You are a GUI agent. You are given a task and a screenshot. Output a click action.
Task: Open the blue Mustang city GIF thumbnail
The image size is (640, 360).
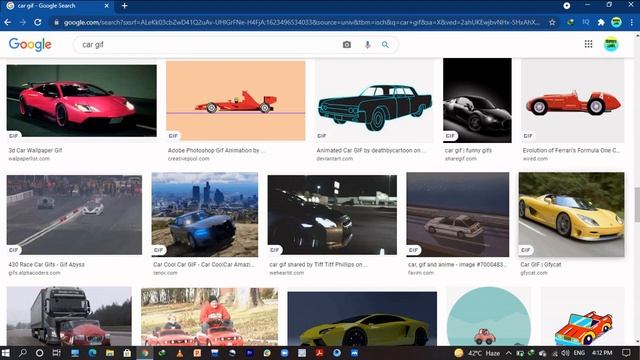pos(204,215)
